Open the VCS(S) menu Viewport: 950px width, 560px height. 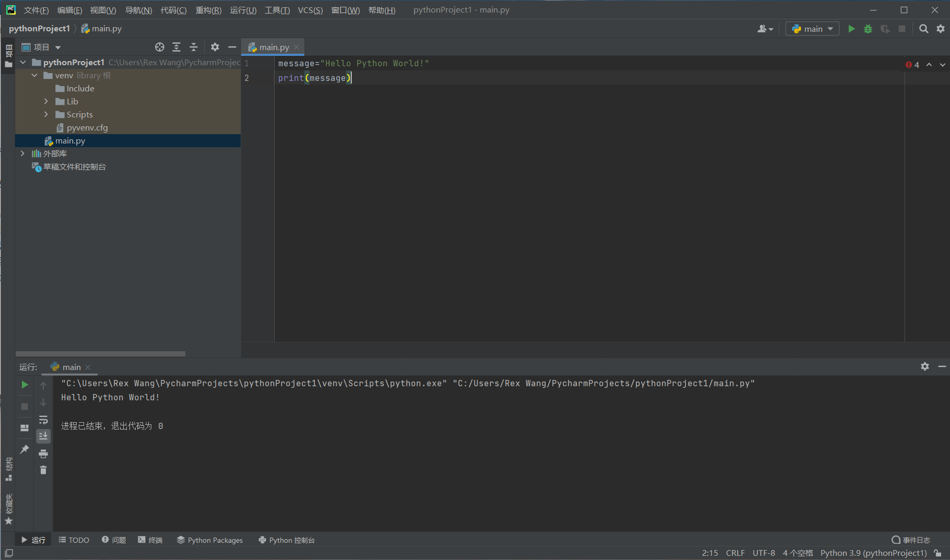point(310,10)
